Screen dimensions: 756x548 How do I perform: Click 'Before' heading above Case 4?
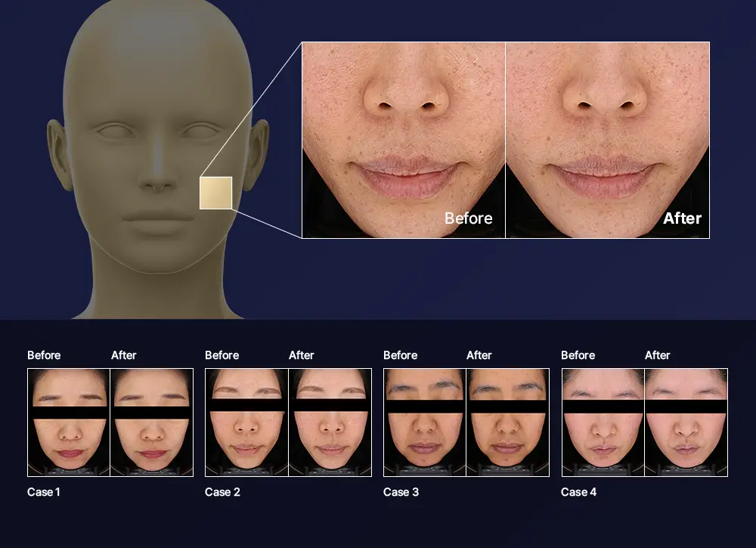[578, 355]
